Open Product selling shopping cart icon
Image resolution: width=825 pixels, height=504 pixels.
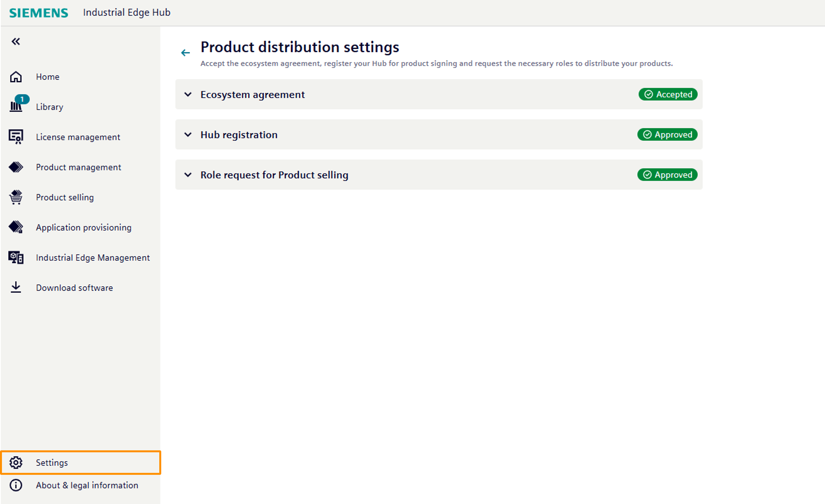[15, 197]
